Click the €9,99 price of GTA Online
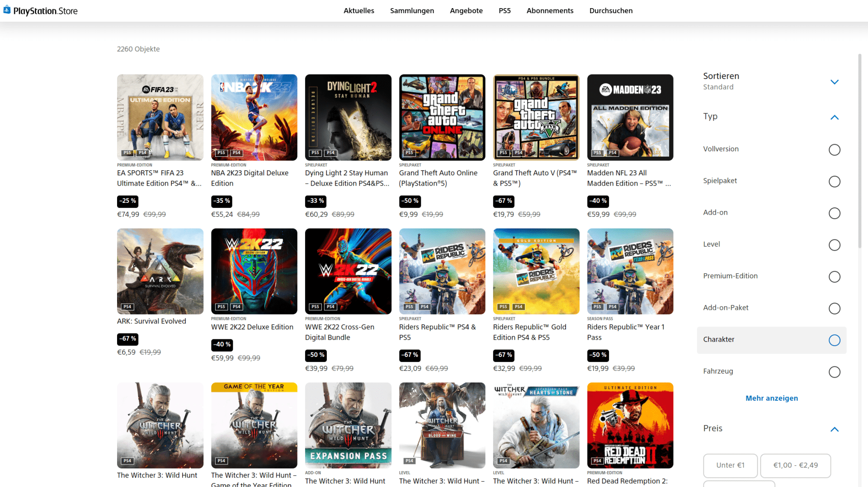The width and height of the screenshot is (868, 487). click(408, 214)
